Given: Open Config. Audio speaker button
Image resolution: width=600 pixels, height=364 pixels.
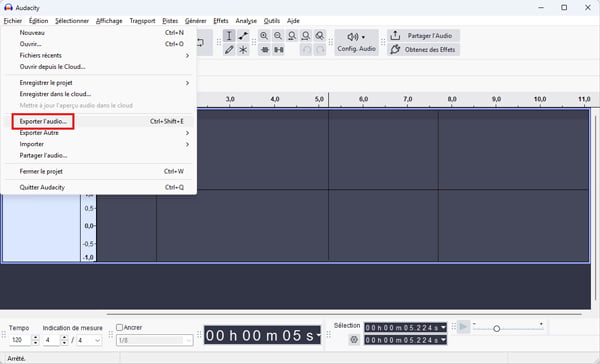Looking at the screenshot, I should 356,42.
